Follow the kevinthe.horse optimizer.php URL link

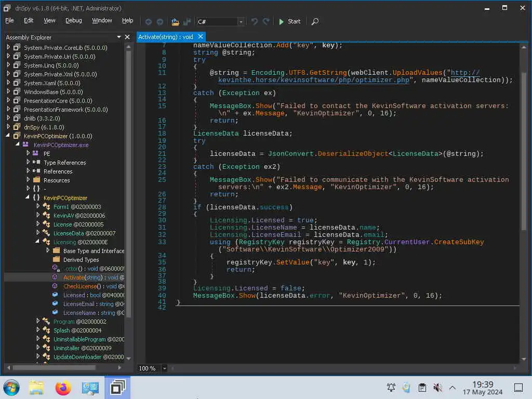pos(313,80)
